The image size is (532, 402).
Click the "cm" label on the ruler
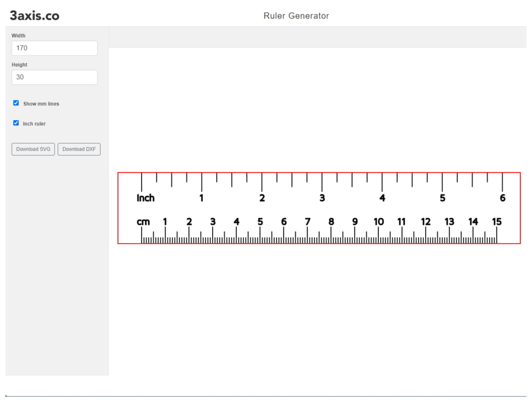point(144,221)
